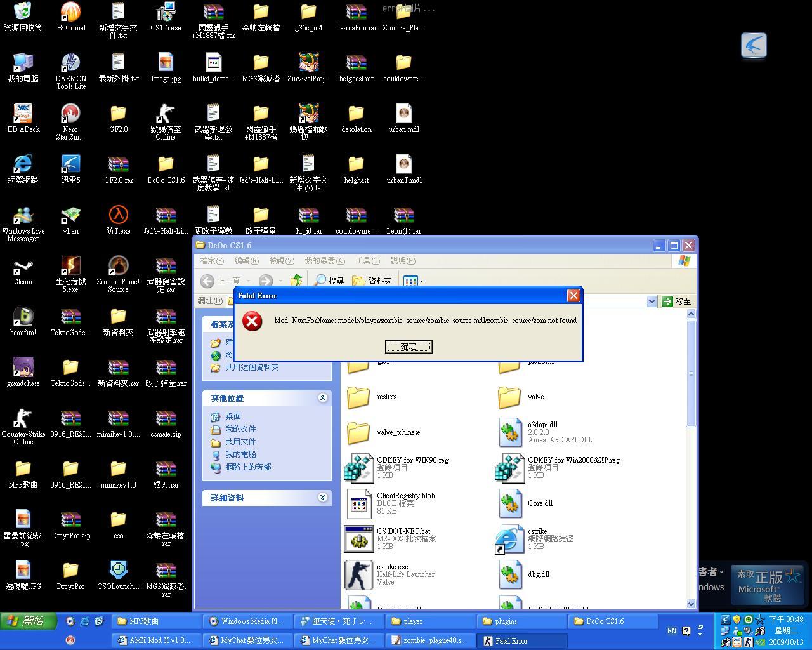Click the 搜尋 search toolbar button

[329, 281]
